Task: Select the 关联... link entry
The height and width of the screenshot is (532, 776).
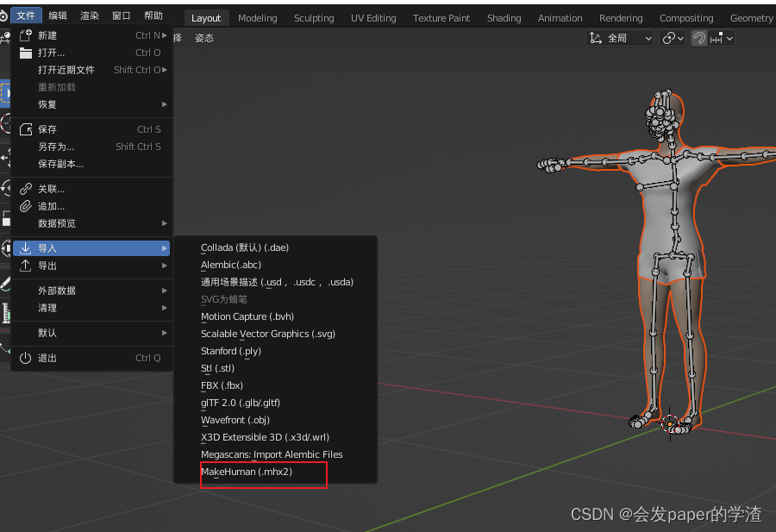Action: [92, 189]
